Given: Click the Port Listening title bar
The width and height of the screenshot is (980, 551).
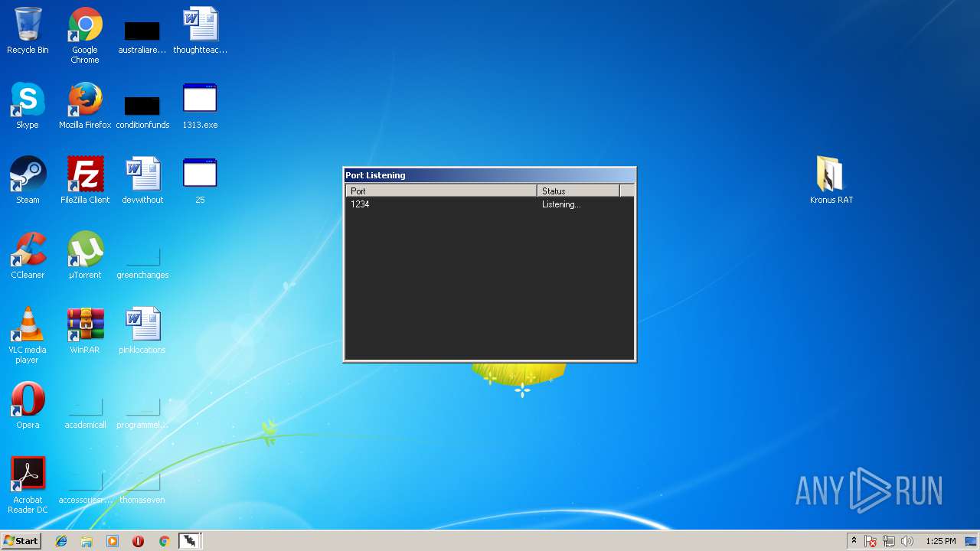Looking at the screenshot, I should [489, 175].
